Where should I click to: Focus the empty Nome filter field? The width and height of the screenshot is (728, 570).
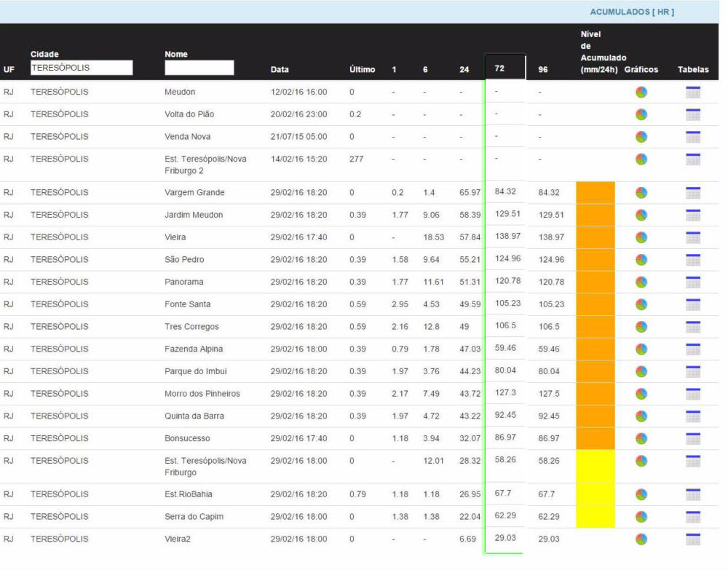199,68
